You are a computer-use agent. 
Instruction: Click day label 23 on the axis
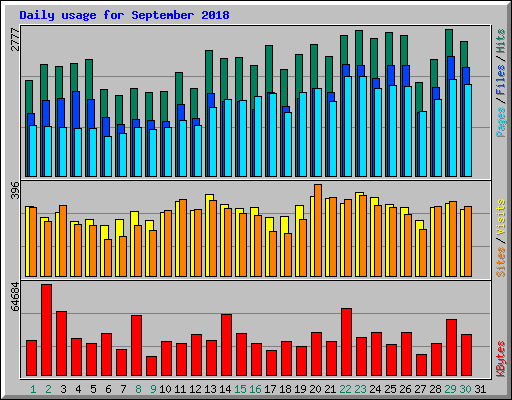(360, 389)
